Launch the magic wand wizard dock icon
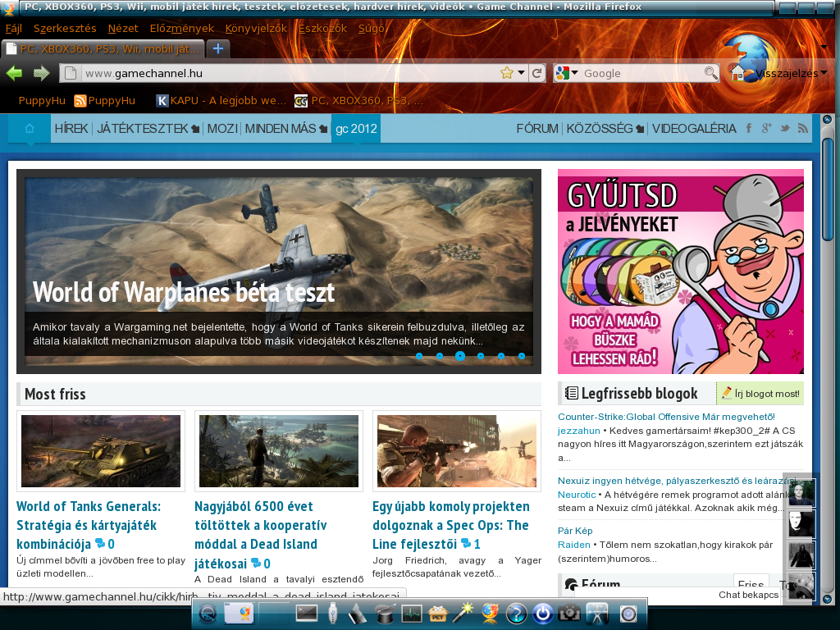 [x=464, y=613]
